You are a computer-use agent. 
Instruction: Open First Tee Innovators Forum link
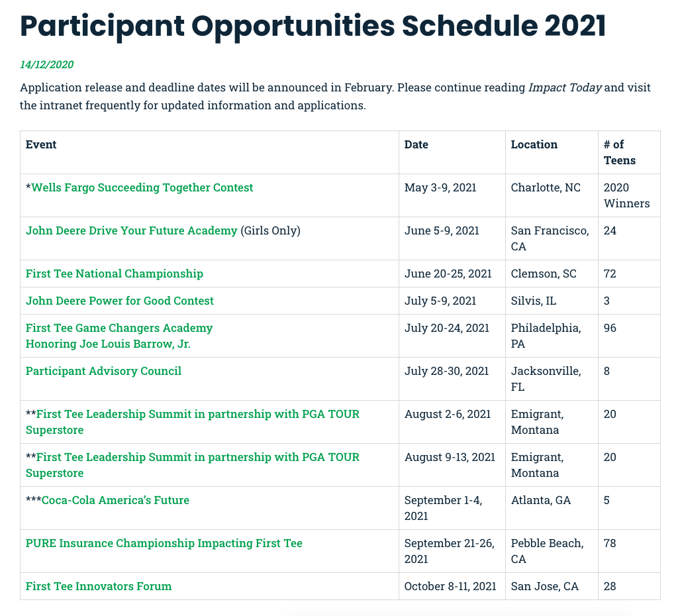[99, 587]
